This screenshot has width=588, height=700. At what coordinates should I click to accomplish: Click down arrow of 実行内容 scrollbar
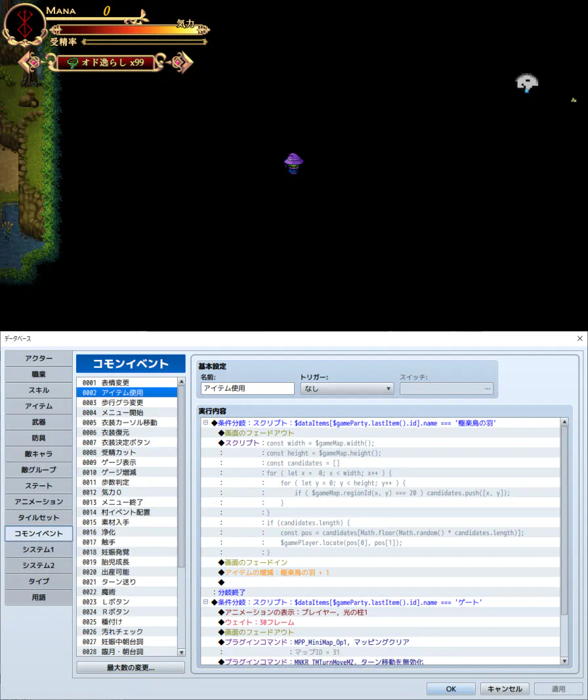tap(564, 661)
